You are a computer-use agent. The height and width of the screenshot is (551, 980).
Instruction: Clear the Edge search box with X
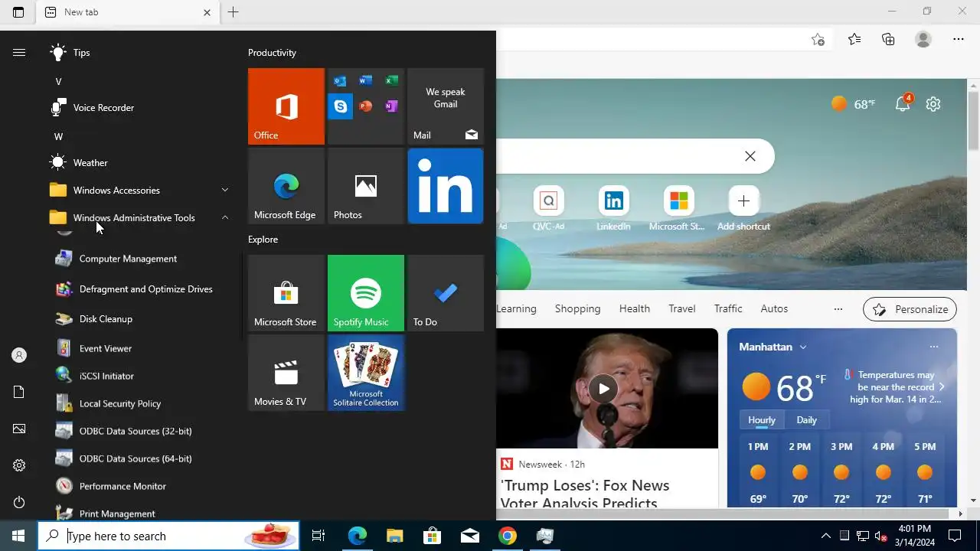pos(750,156)
